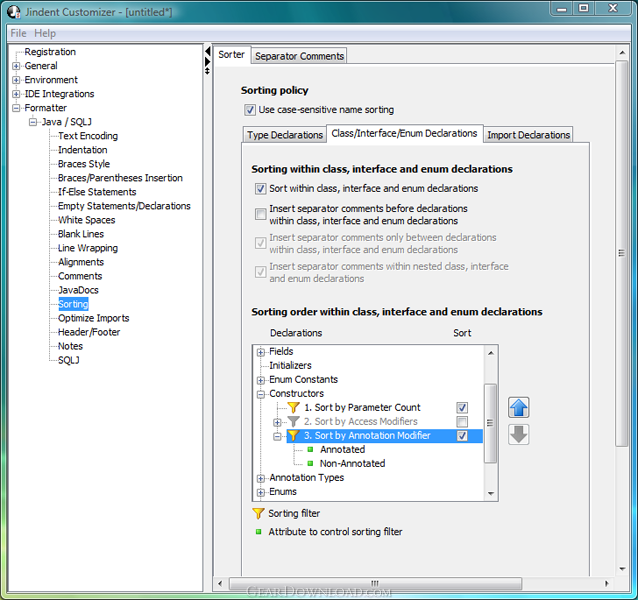Toggle the Sort by Parameter Count checkbox

(462, 408)
